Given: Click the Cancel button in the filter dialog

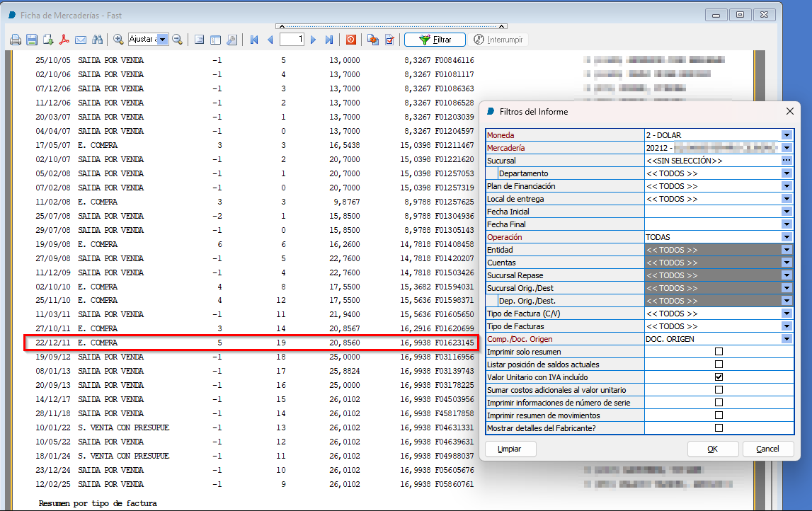Looking at the screenshot, I should (767, 449).
